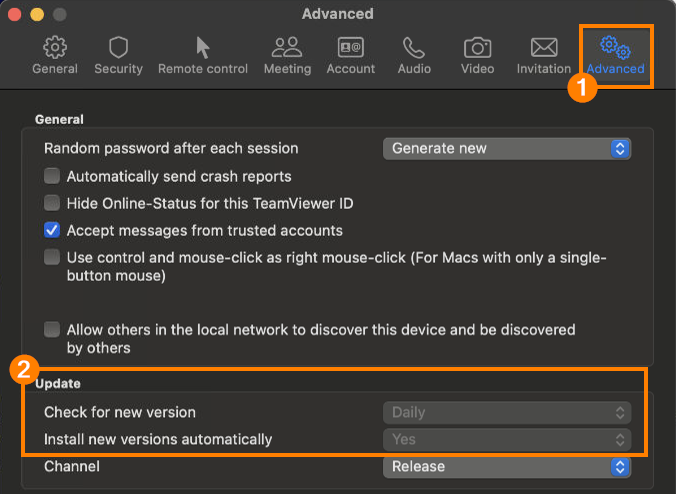Click the Video tab label
Viewport: 676px width, 494px height.
(x=477, y=69)
